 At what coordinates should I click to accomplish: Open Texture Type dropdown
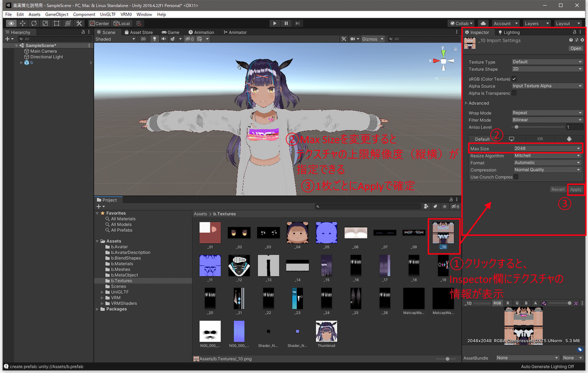pyautogui.click(x=547, y=62)
